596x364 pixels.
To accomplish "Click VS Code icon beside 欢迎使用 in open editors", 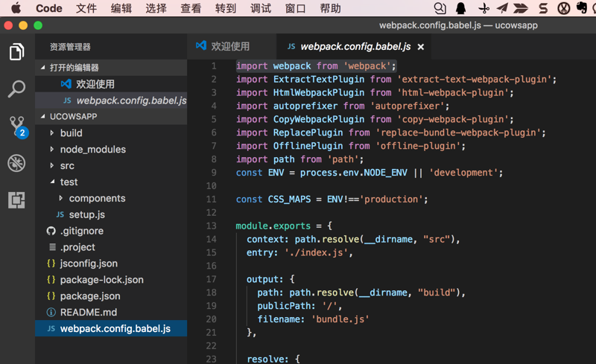I will 66,83.
